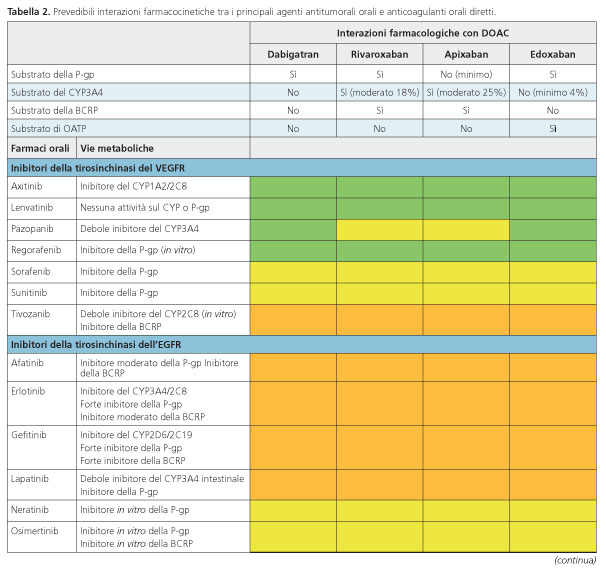Click the Regorafenib drug name

(36, 250)
